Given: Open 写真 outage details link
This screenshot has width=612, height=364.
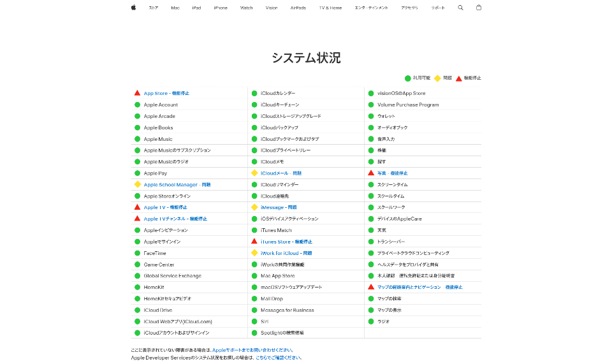Looking at the screenshot, I should tap(392, 173).
